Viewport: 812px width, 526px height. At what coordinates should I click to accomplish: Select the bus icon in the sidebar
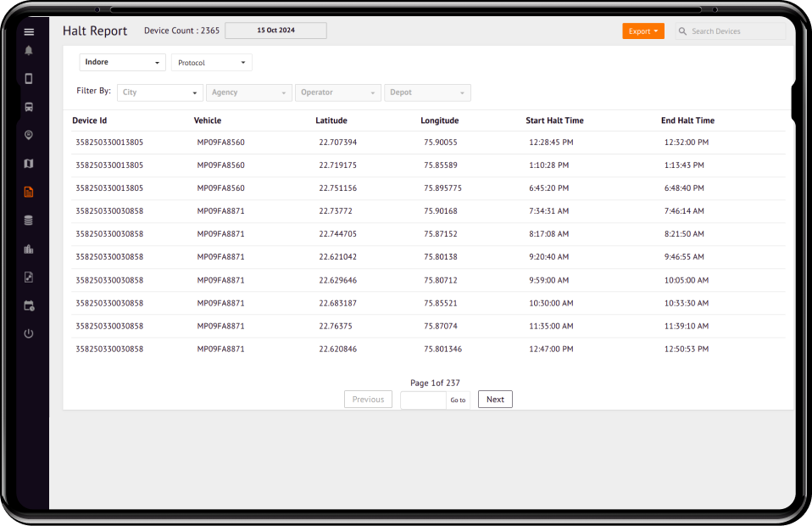29,108
